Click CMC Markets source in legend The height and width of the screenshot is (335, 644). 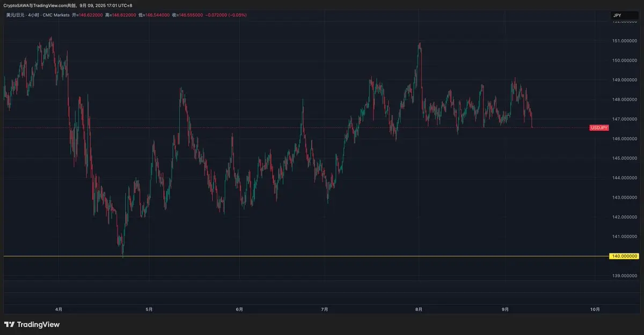point(56,15)
